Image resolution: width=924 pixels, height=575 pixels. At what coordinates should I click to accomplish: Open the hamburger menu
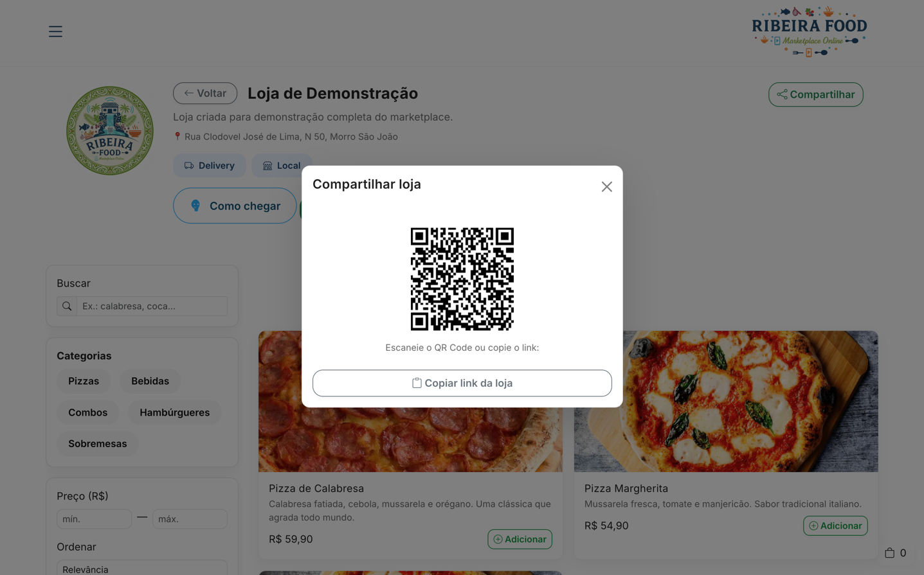click(x=55, y=31)
